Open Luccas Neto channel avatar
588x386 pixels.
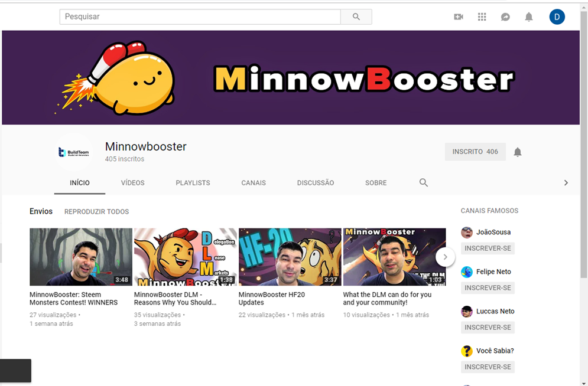pos(466,312)
